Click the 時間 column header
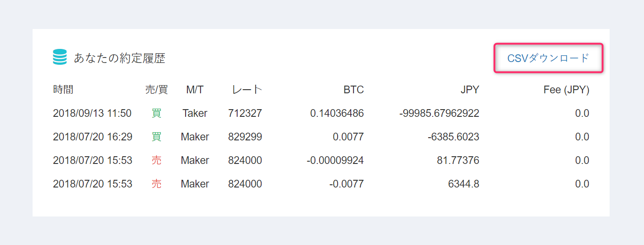The width and height of the screenshot is (644, 245). 63,90
